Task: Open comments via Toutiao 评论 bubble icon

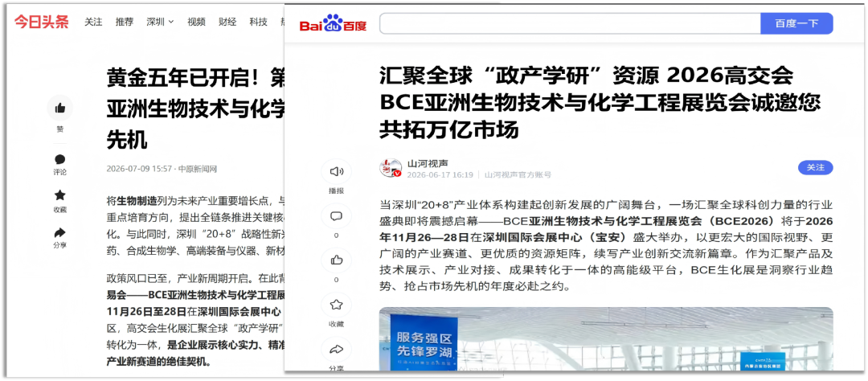Action: click(x=59, y=159)
